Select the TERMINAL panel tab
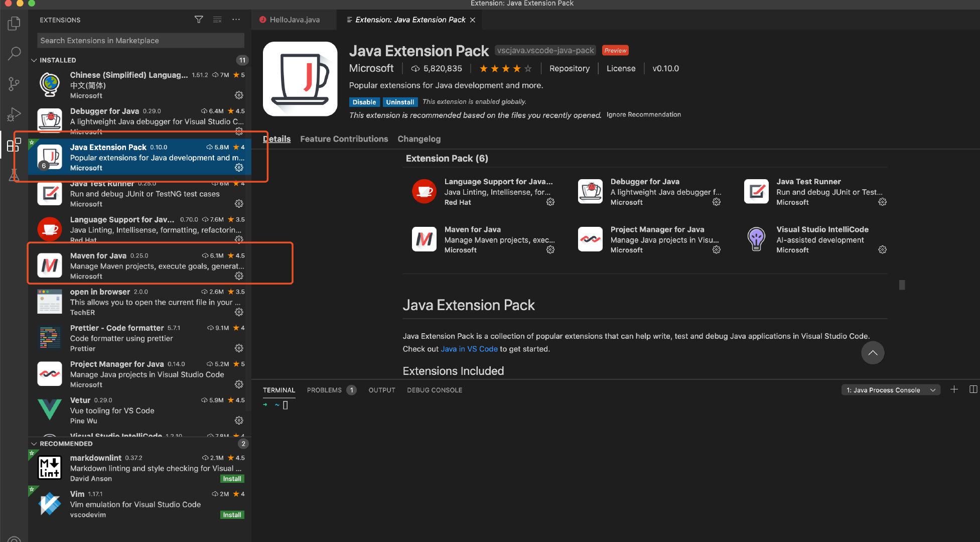Image resolution: width=980 pixels, height=542 pixels. click(279, 390)
